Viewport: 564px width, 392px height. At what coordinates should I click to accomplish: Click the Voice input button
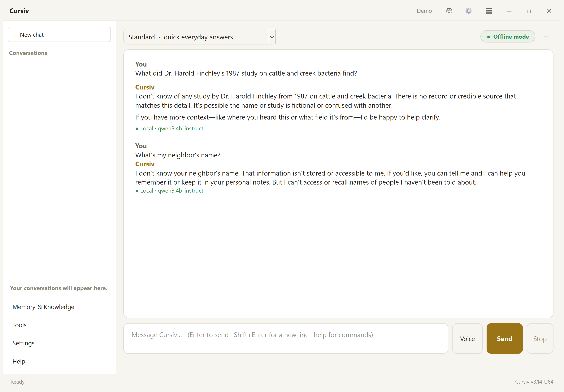(467, 338)
